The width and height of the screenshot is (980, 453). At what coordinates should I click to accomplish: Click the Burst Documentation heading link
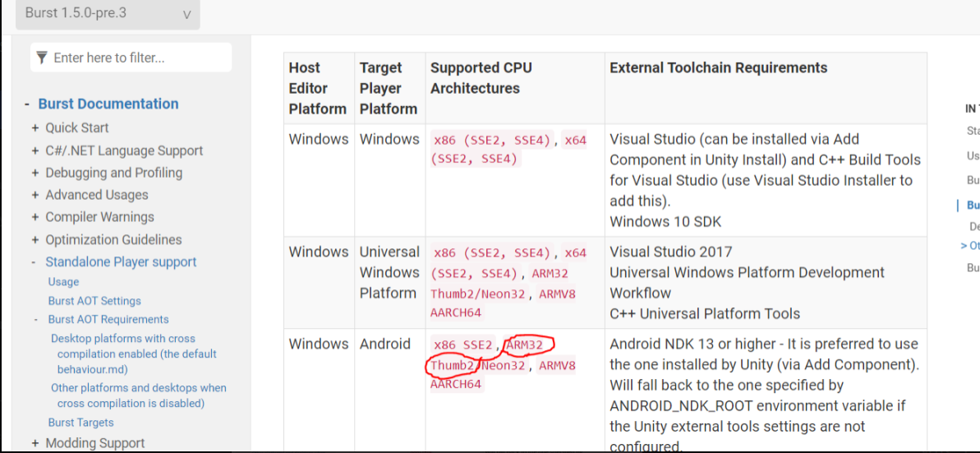point(108,104)
